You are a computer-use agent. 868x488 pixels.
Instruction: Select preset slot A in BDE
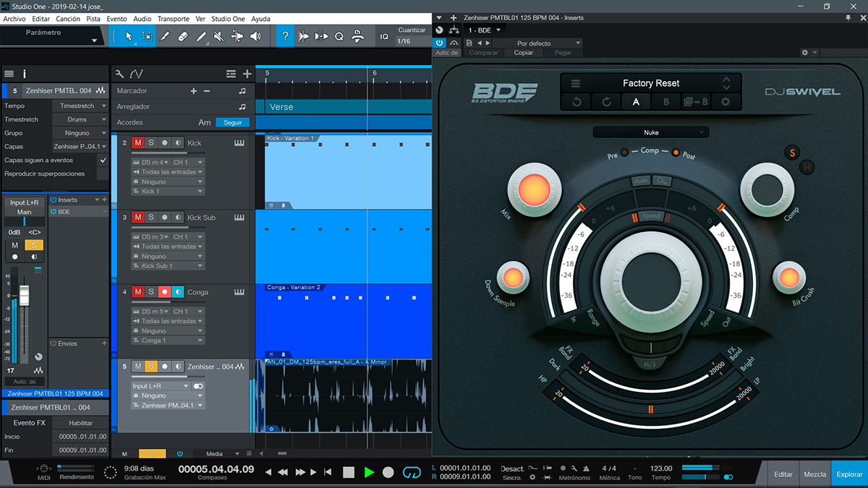pos(637,102)
